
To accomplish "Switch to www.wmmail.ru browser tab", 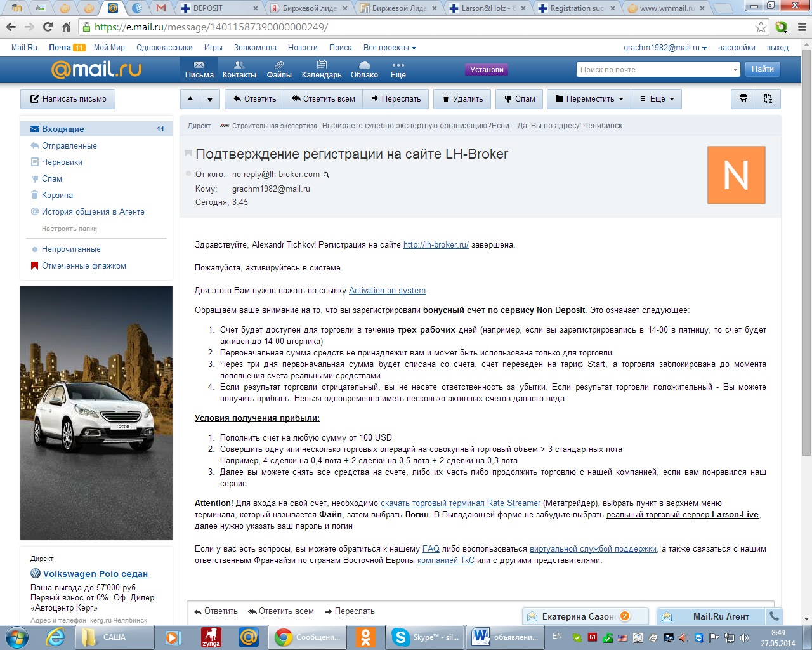I will coord(667,8).
